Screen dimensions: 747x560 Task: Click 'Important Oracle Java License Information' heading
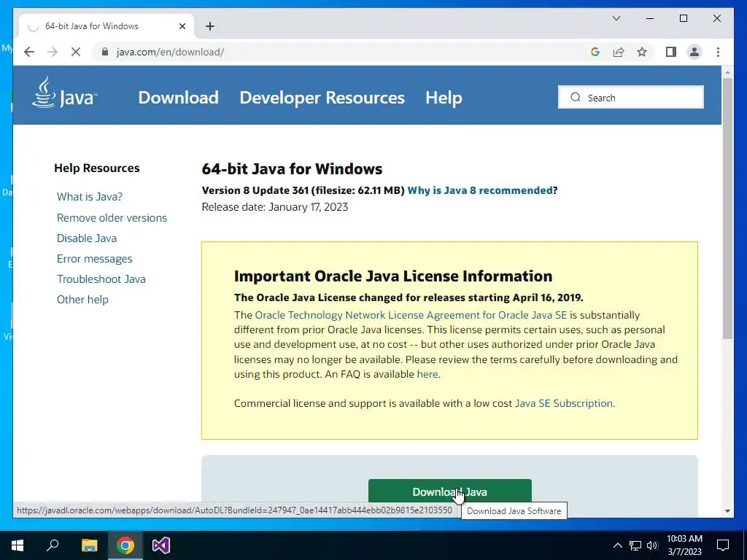393,276
